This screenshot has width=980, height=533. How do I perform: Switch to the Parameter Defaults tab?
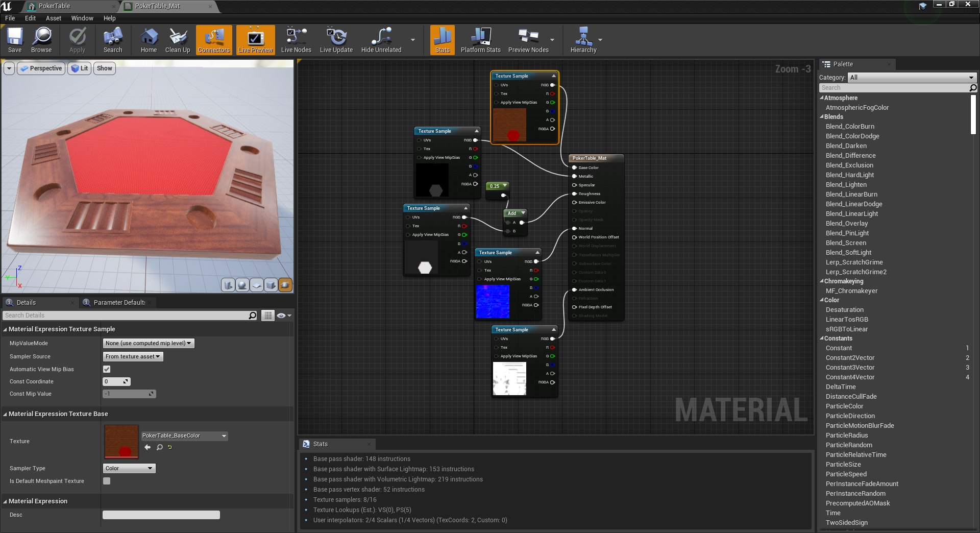[x=119, y=302]
